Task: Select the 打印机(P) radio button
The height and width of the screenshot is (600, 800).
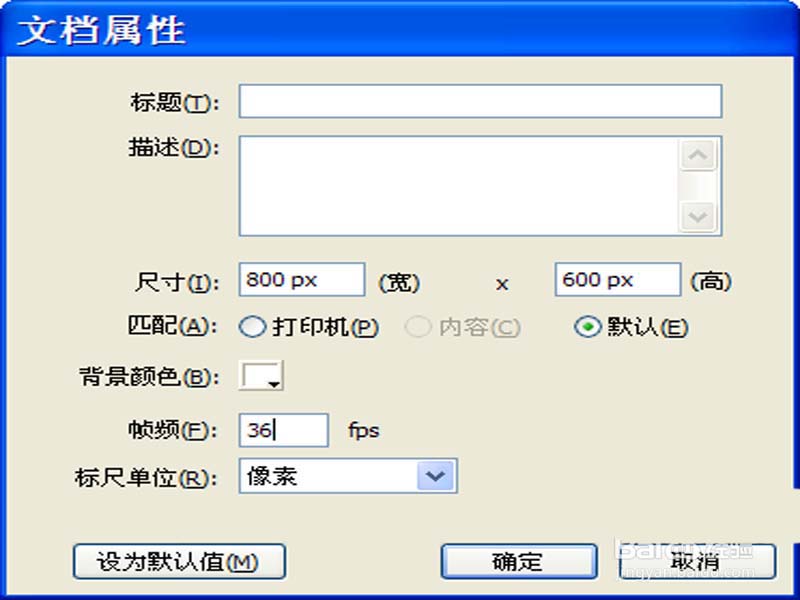Action: point(252,327)
